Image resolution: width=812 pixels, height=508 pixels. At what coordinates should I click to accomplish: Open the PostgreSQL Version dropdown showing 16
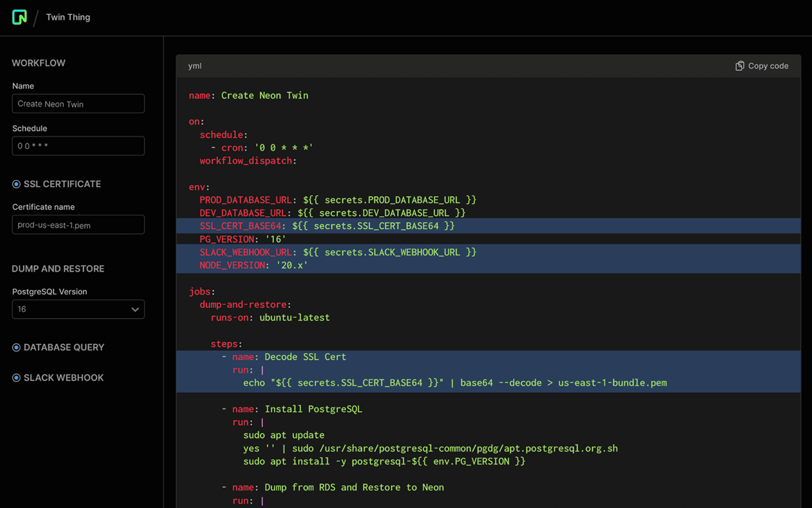coord(78,309)
